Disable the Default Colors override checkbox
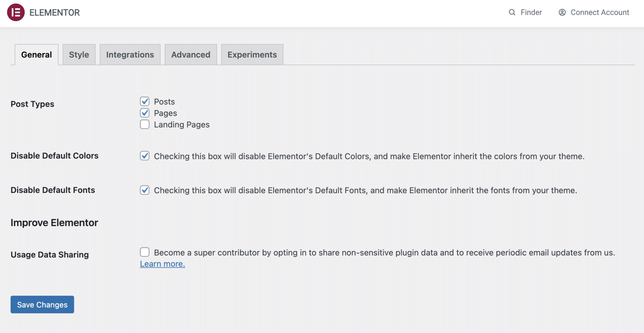This screenshot has width=644, height=333. click(144, 156)
